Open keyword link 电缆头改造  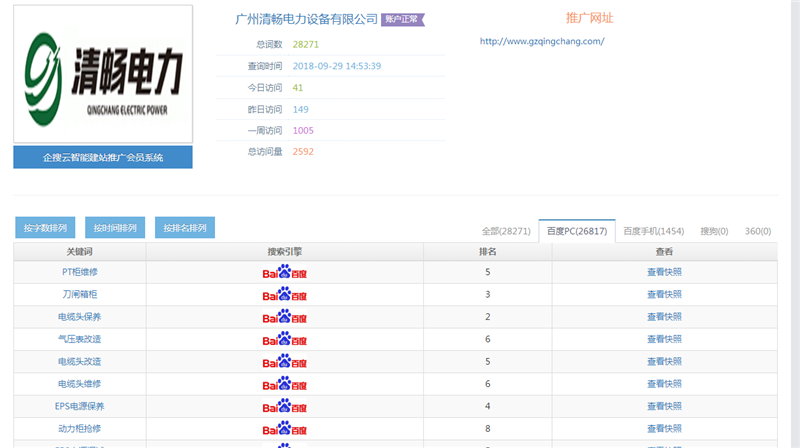tap(80, 361)
